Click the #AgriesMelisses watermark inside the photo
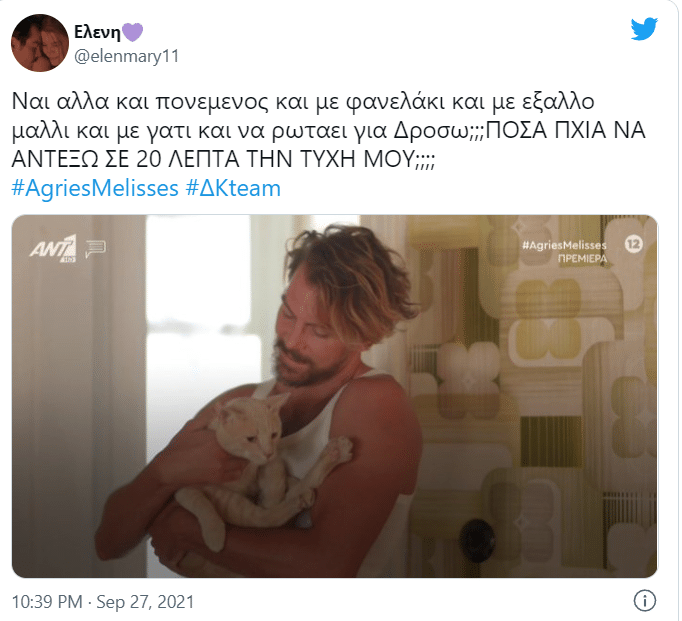Screen dimensions: 682x621 tap(564, 245)
